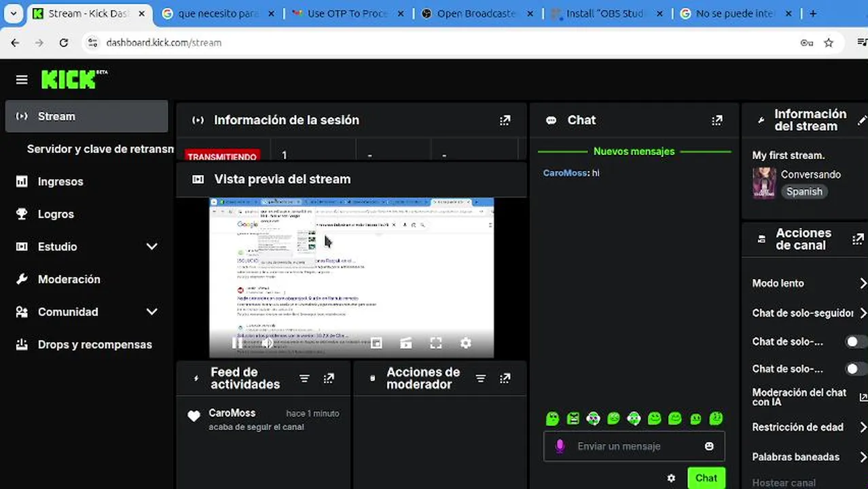
Task: Send message with the green Chat button
Action: 706,478
